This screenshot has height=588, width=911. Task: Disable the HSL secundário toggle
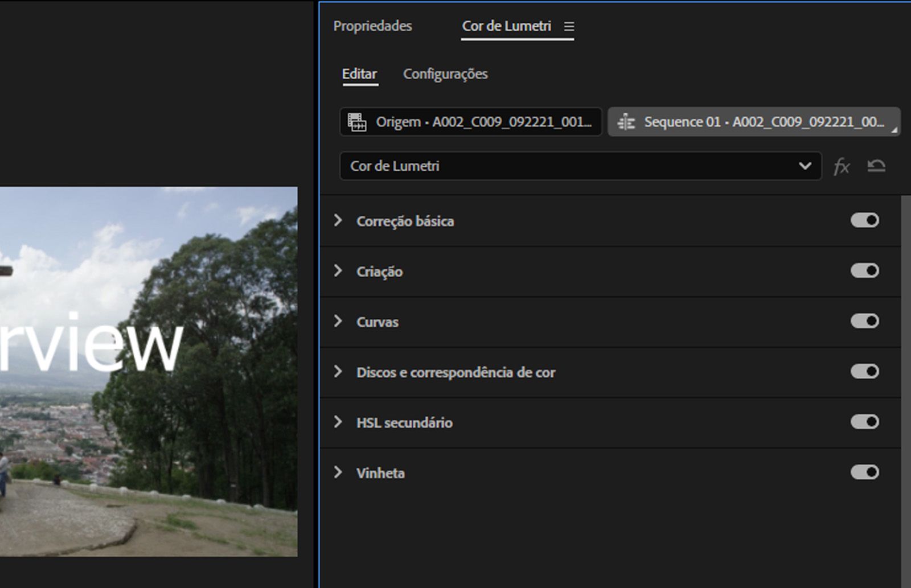pyautogui.click(x=865, y=422)
